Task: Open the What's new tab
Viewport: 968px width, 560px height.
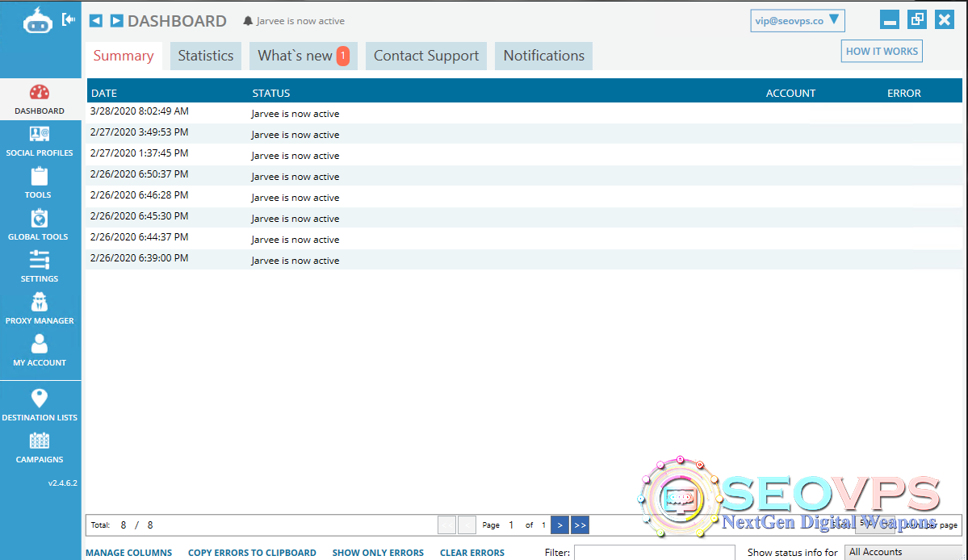Action: point(303,56)
